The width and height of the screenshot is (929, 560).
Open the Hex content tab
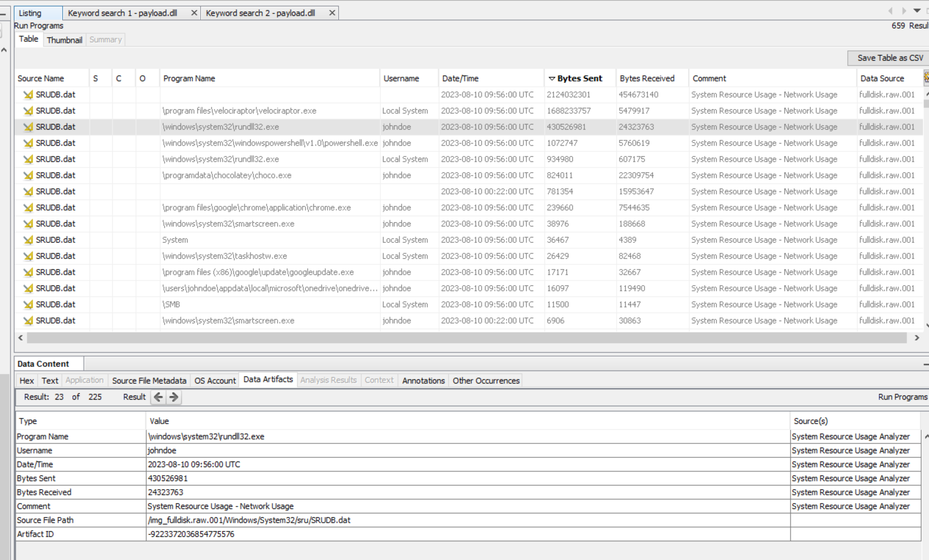click(x=27, y=380)
